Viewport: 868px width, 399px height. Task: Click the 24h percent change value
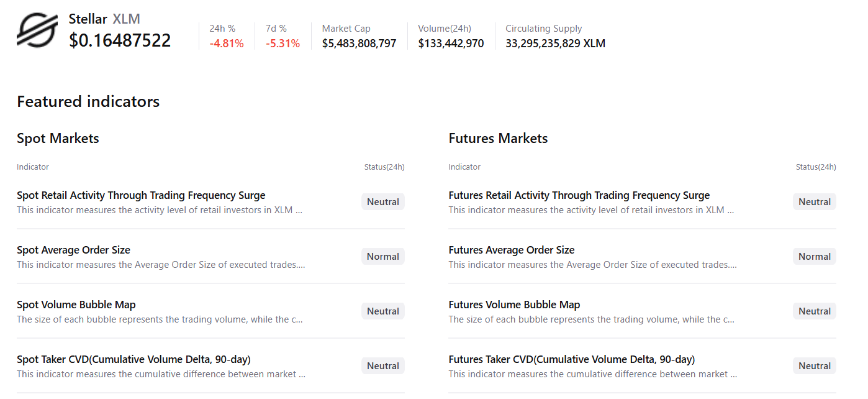tap(226, 44)
